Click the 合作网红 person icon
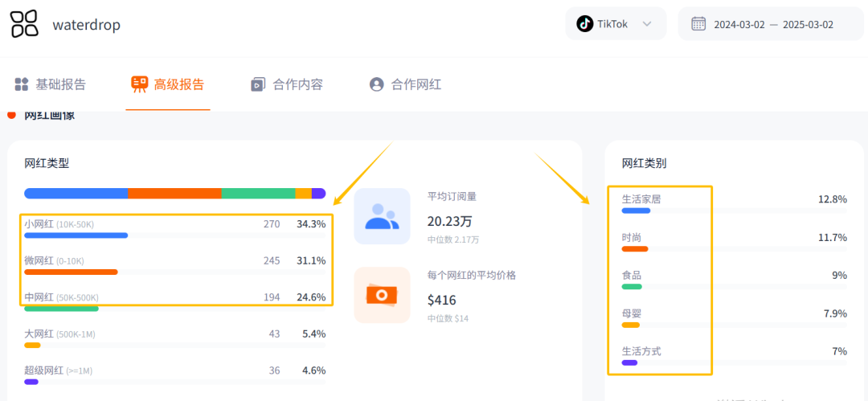 [x=376, y=84]
